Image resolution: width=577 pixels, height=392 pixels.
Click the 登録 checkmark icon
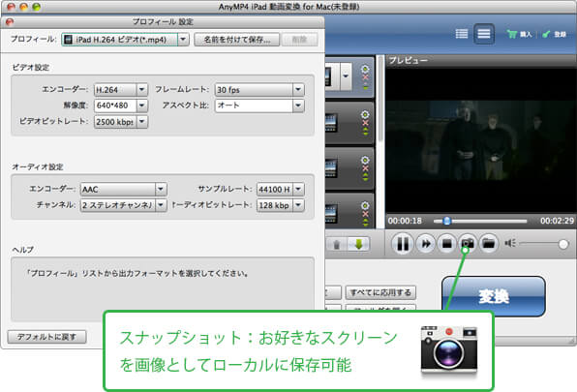coord(546,34)
